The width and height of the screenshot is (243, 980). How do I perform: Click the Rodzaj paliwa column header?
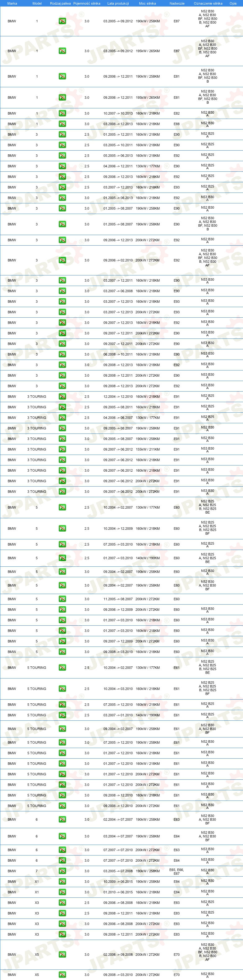point(61,3)
